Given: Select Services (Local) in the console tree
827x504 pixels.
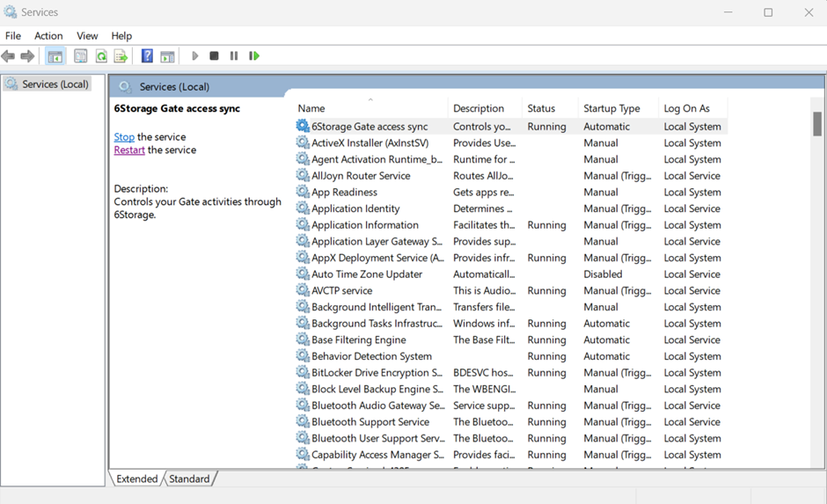Looking at the screenshot, I should point(48,84).
